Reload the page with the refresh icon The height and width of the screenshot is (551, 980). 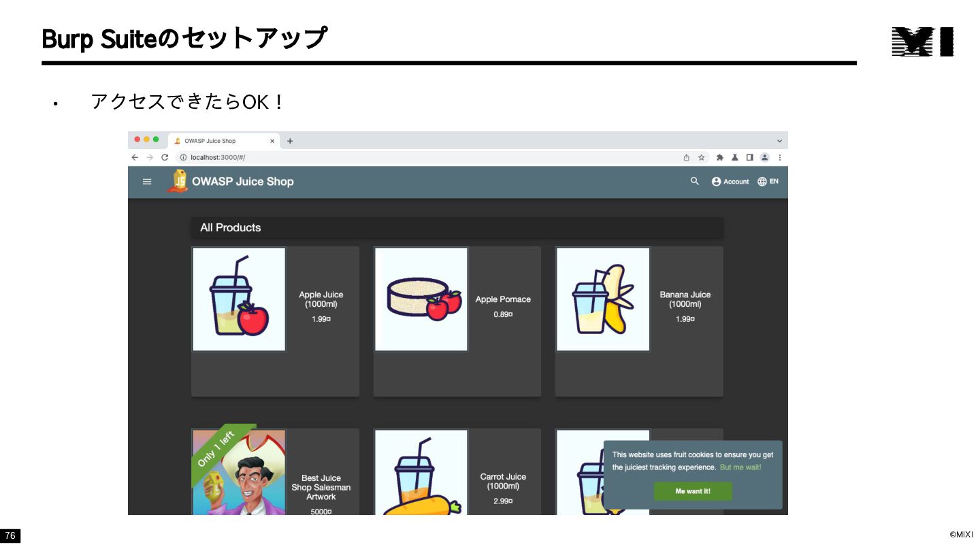pyautogui.click(x=165, y=157)
